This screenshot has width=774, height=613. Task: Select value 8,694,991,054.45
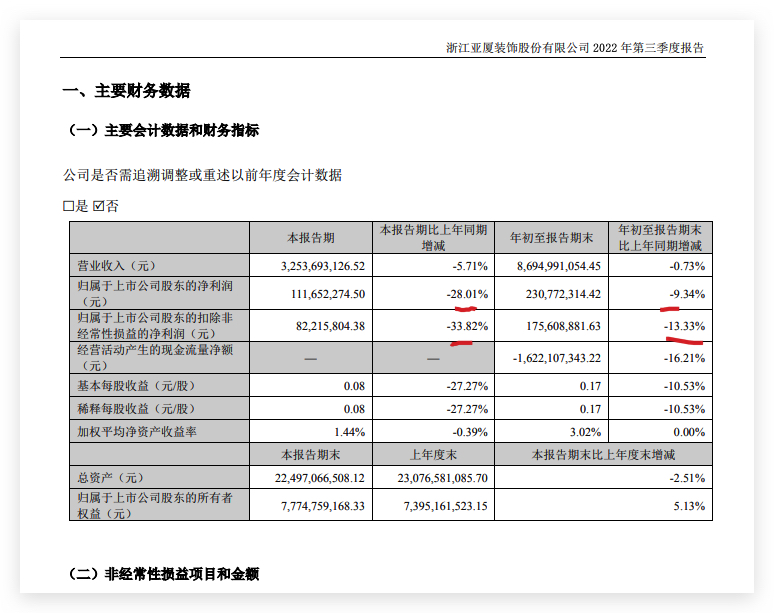(x=559, y=266)
